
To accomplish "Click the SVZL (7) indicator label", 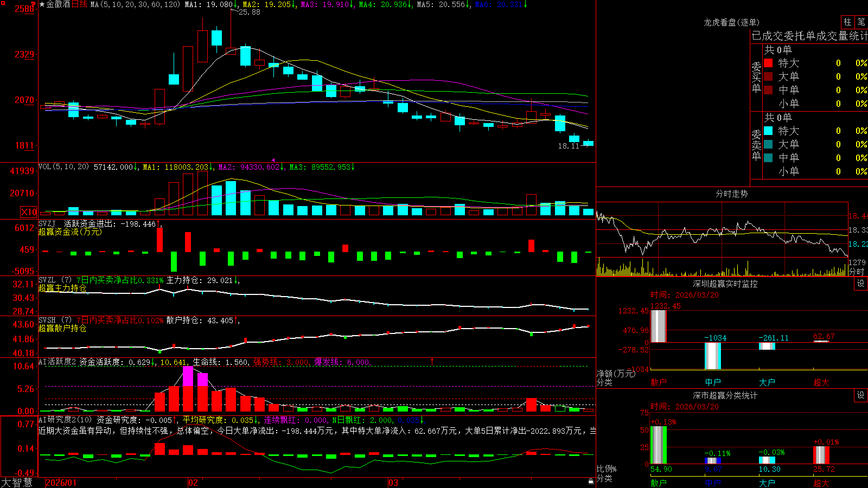I will point(55,280).
